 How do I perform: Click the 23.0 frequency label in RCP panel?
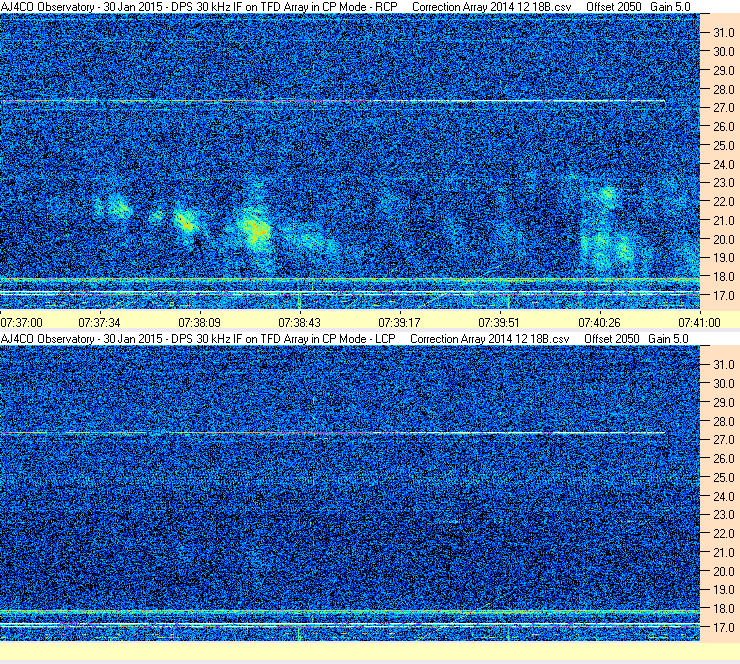(x=723, y=183)
